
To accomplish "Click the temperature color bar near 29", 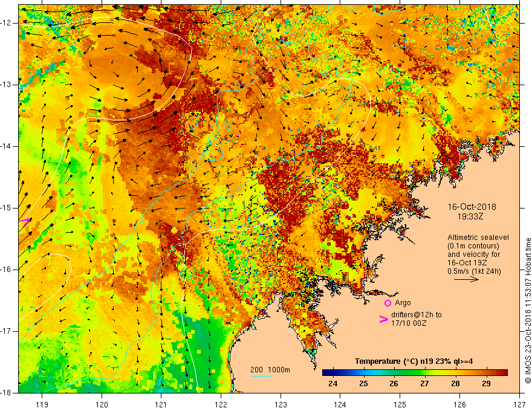I will [x=487, y=373].
